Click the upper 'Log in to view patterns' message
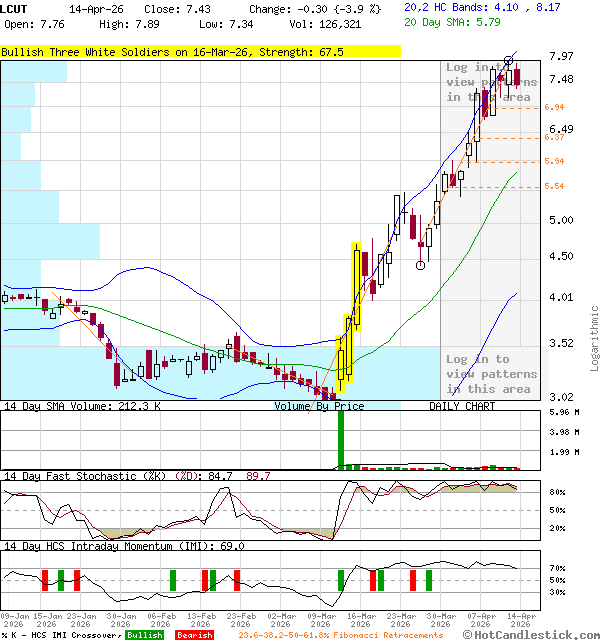600x640 pixels. [491, 82]
